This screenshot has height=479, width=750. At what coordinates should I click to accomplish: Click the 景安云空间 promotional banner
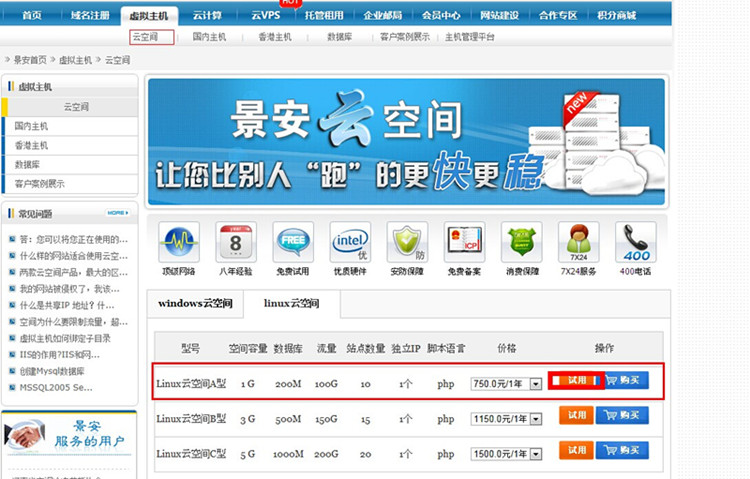click(405, 141)
